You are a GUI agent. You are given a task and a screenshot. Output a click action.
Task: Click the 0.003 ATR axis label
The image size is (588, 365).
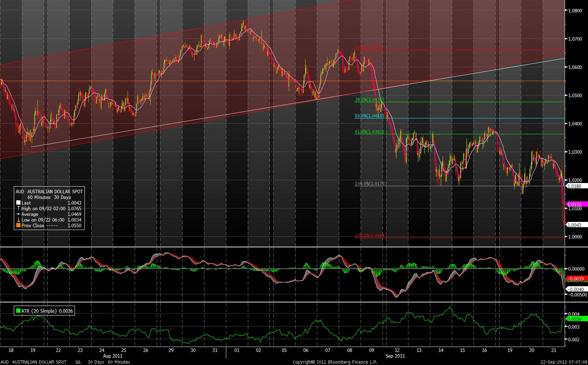573,327
